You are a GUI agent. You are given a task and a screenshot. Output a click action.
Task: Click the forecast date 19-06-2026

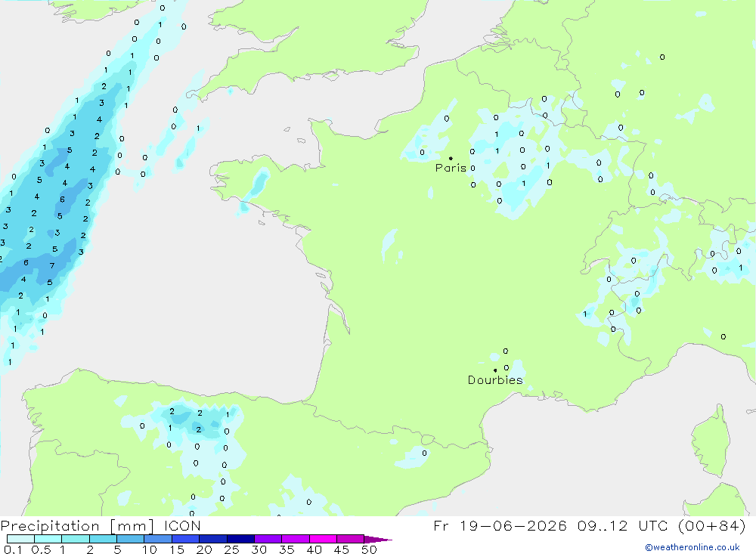[513, 526]
